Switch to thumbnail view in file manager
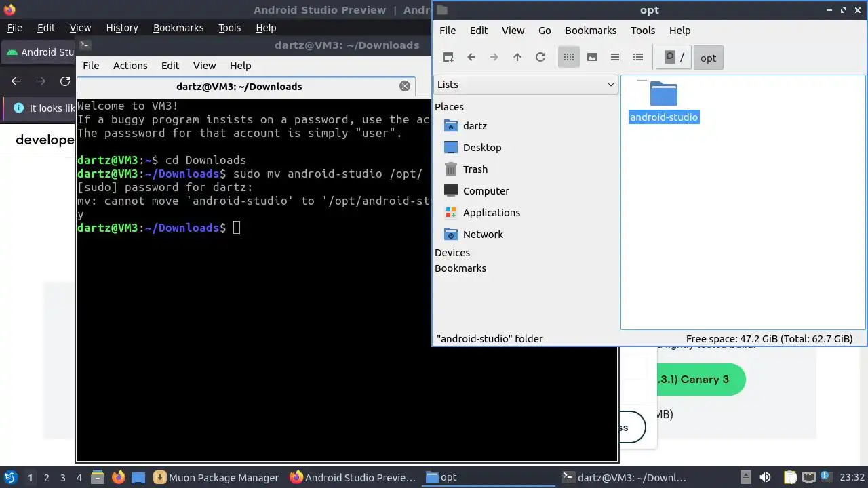868x488 pixels. pos(592,57)
